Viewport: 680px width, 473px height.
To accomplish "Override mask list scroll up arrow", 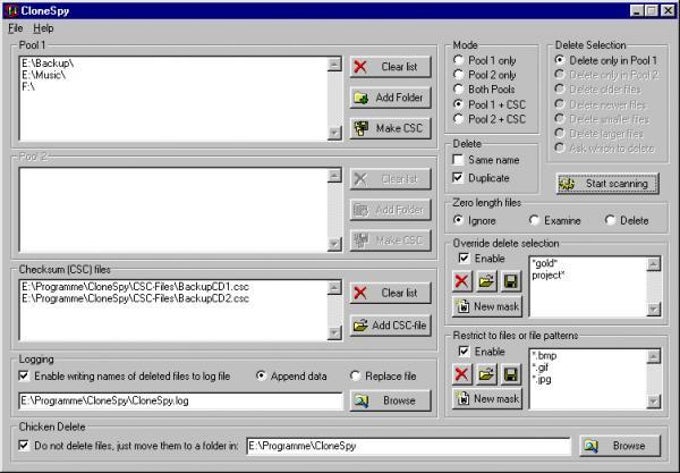I will tap(654, 264).
